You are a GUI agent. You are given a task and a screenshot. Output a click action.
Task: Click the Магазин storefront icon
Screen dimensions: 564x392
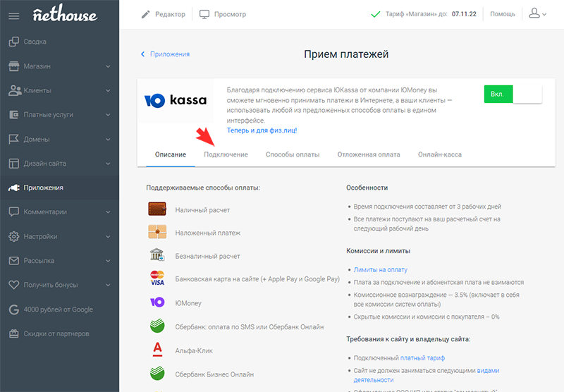point(13,66)
